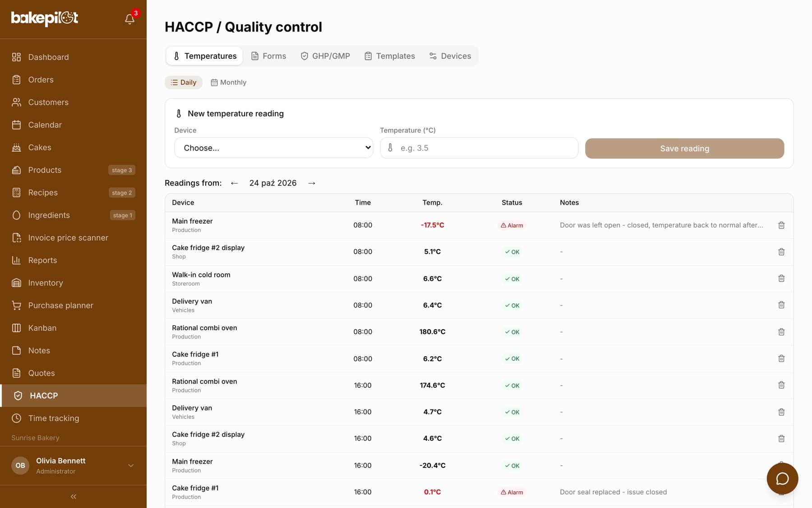This screenshot has width=812, height=508.
Task: Open Calendar in sidebar
Action: click(73, 125)
